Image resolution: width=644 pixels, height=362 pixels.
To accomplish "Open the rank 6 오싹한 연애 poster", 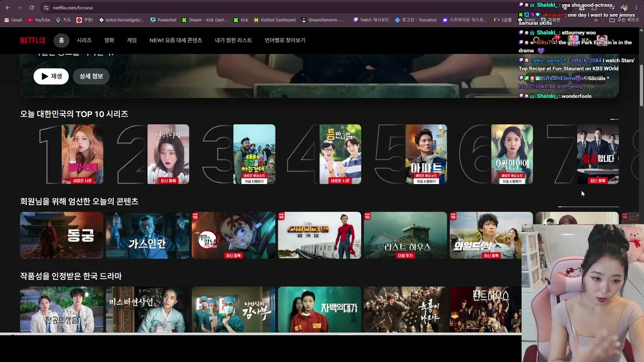I will [512, 154].
